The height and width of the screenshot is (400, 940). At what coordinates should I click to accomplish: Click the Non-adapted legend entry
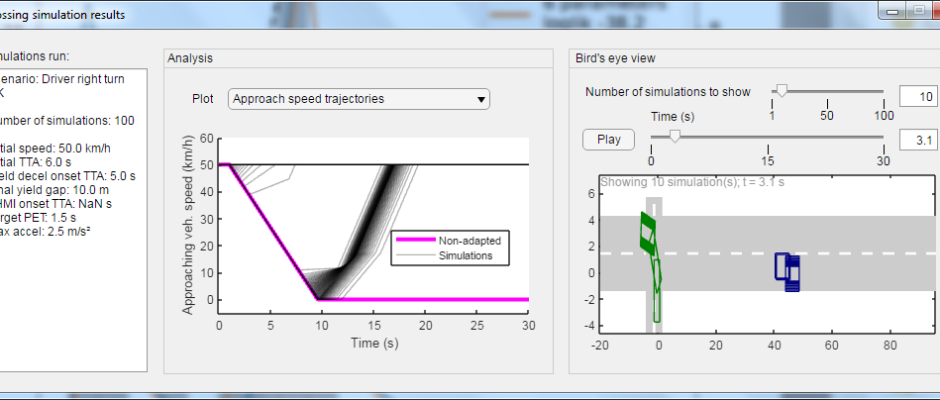coord(449,240)
